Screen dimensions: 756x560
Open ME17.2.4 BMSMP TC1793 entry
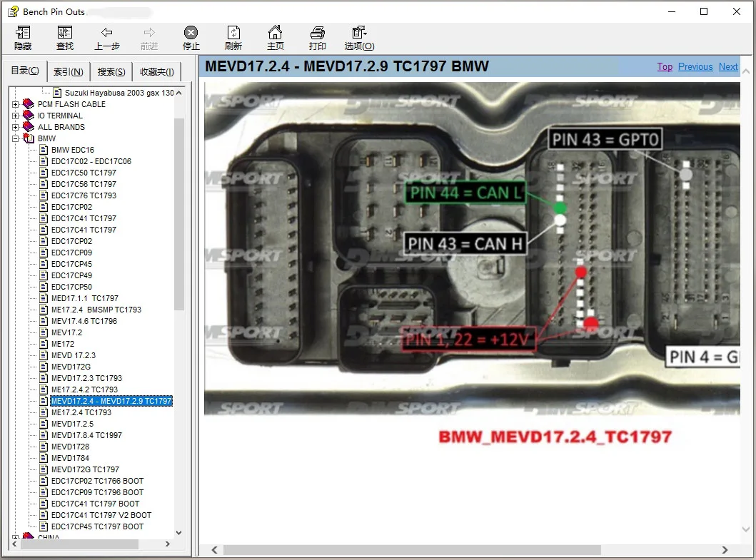click(x=96, y=310)
